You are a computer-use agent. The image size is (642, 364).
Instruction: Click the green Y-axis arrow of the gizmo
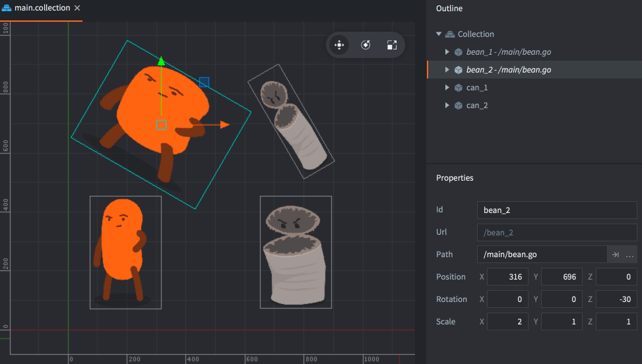coord(161,62)
